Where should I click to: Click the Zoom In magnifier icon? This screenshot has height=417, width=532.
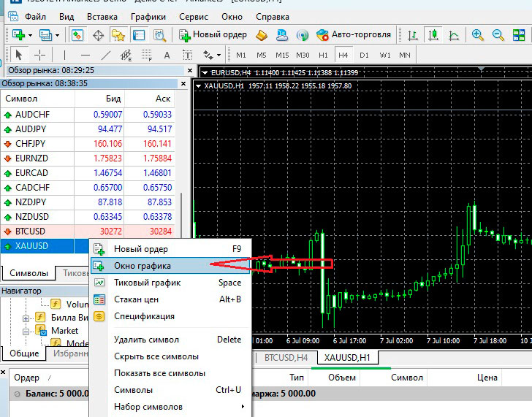(478, 34)
